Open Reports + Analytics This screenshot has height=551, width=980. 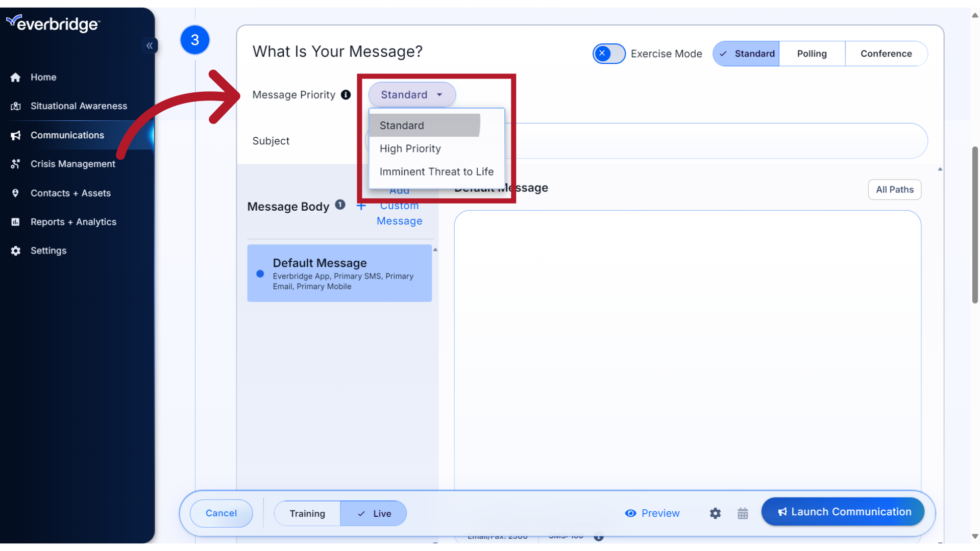[x=73, y=221]
